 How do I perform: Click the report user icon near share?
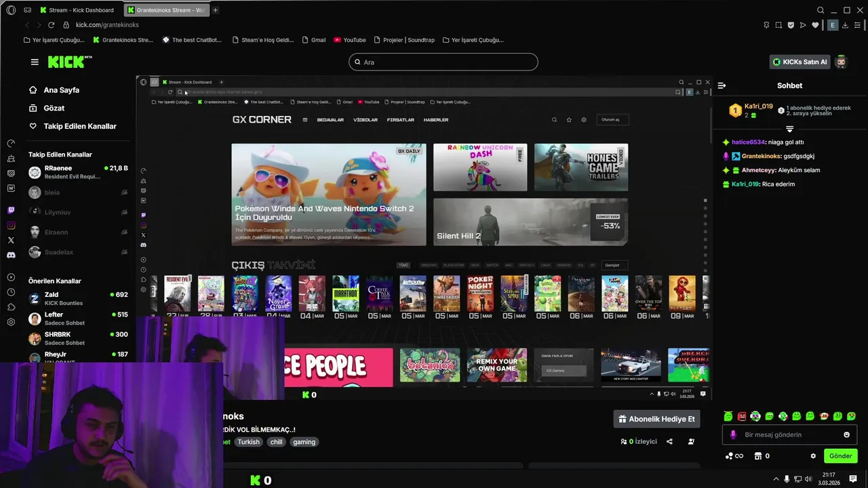click(691, 442)
